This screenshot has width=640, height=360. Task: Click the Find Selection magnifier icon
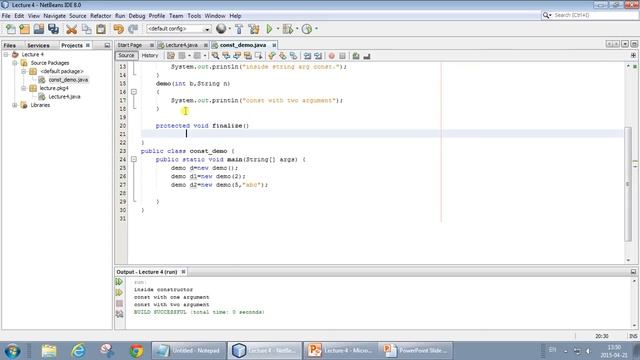pos(215,56)
